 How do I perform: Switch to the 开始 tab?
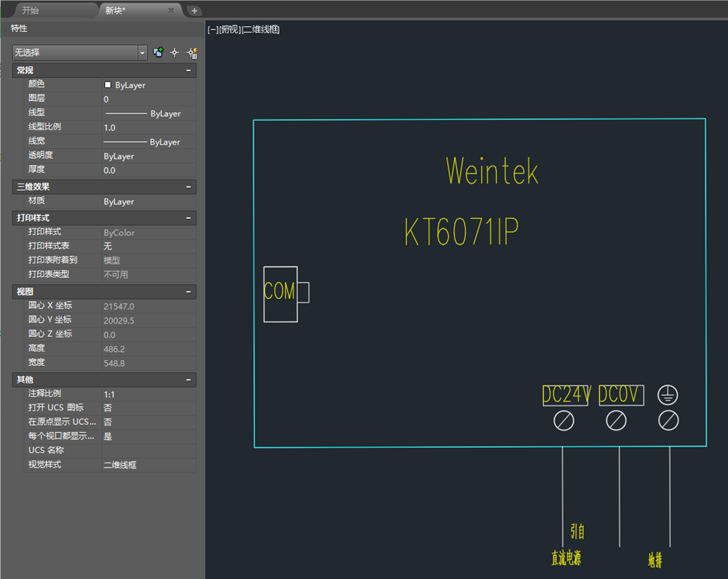coord(31,10)
